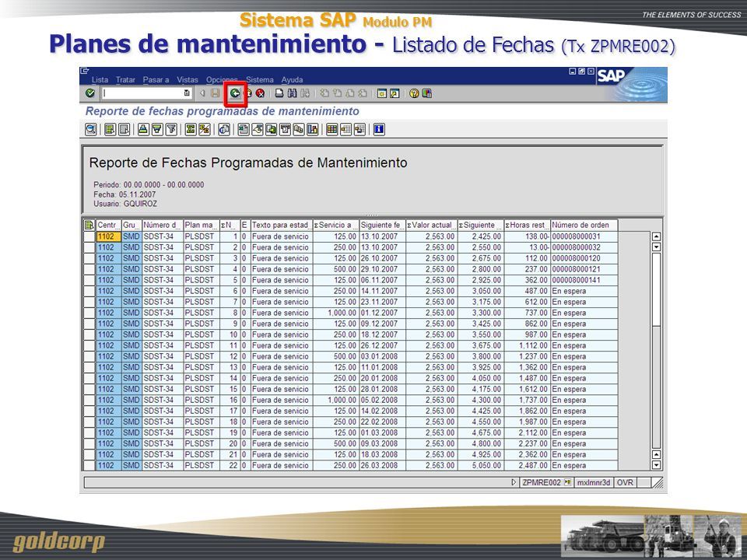Collapse the command field with the triangle

(202, 93)
